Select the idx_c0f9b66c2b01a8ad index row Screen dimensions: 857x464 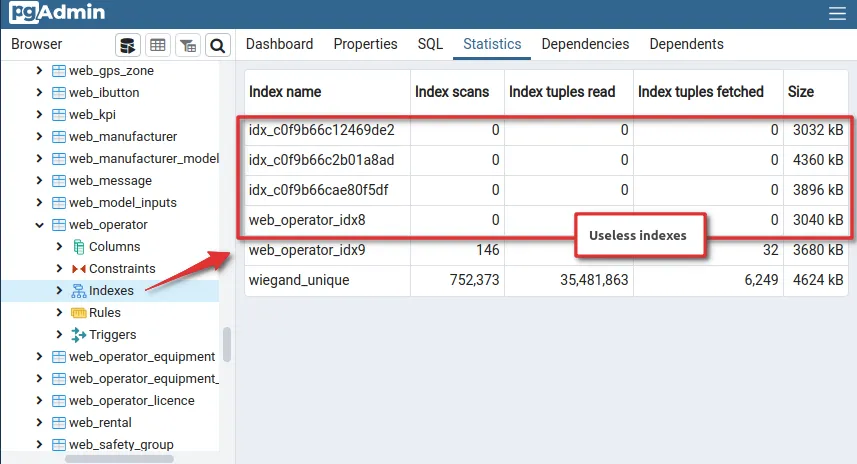click(546, 160)
